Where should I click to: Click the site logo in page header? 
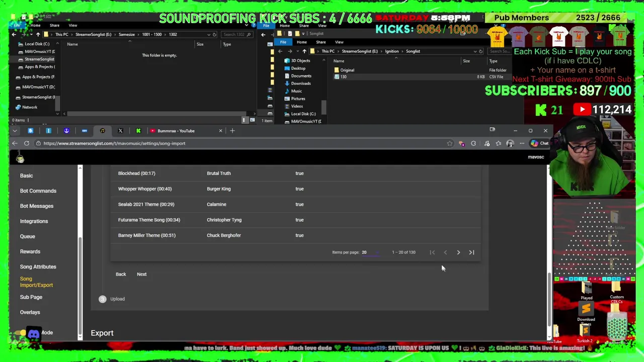click(20, 158)
